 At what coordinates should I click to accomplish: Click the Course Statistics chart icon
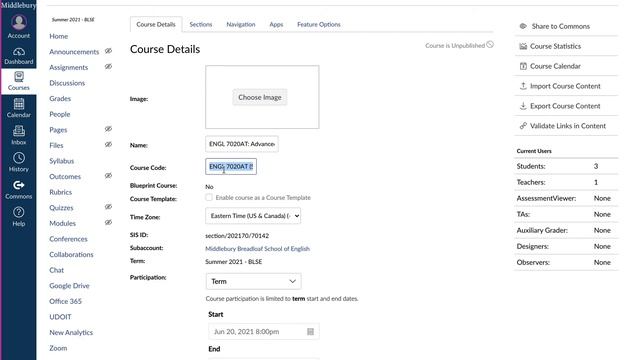523,46
